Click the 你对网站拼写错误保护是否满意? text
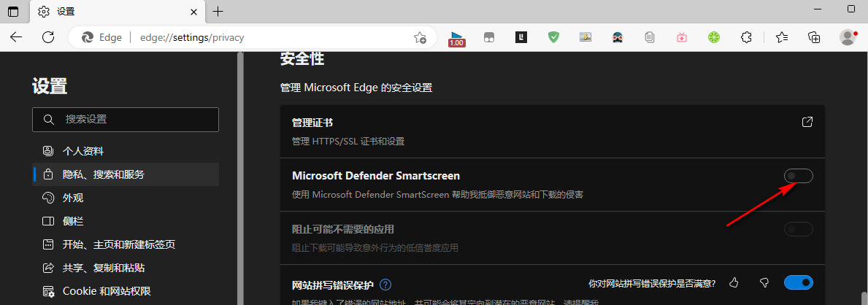Viewport: 868px width, 305px height. pyautogui.click(x=652, y=283)
